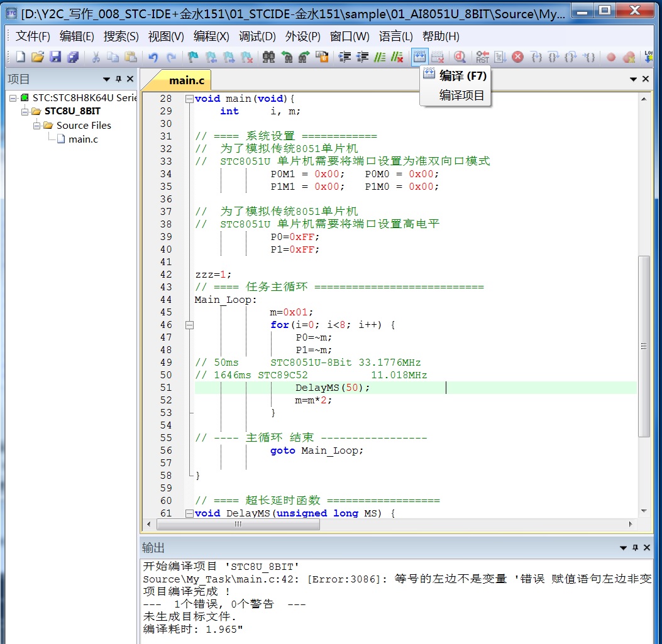Screen dimensions: 662x644
Task: Click the replace text icon
Action: (322, 57)
